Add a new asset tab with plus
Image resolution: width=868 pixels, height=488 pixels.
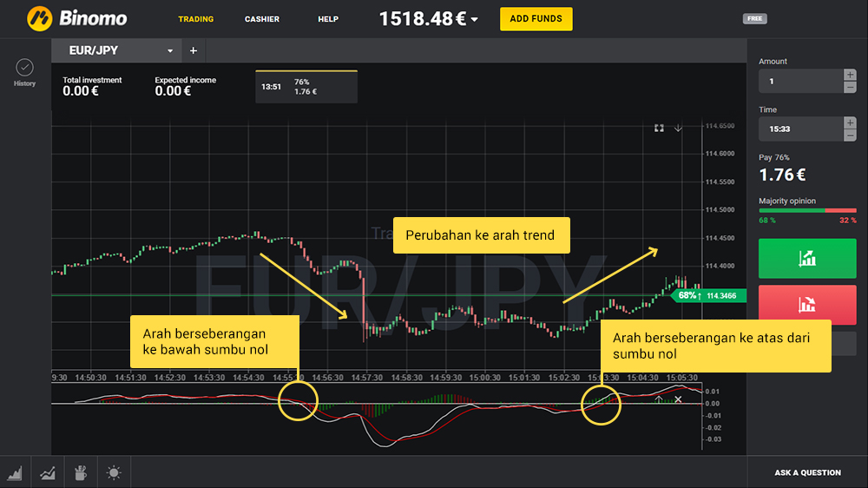[x=194, y=50]
